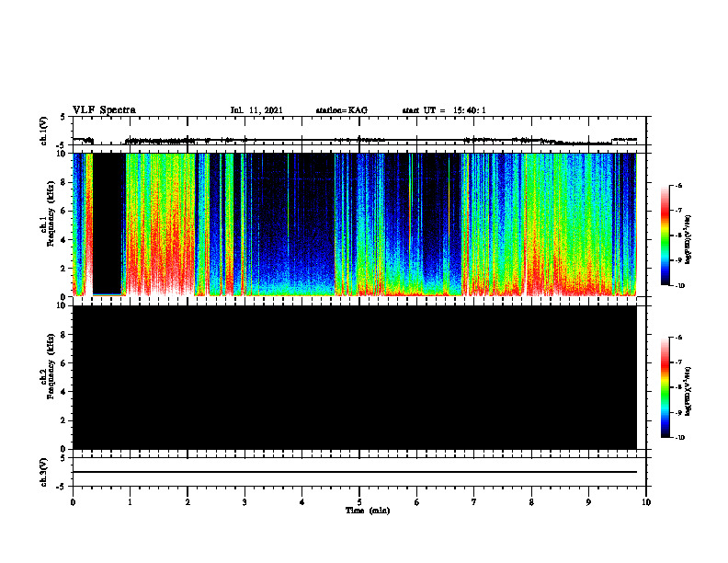Click the "4" tick label on Time axis
The height and width of the screenshot is (563, 728).
click(x=302, y=502)
